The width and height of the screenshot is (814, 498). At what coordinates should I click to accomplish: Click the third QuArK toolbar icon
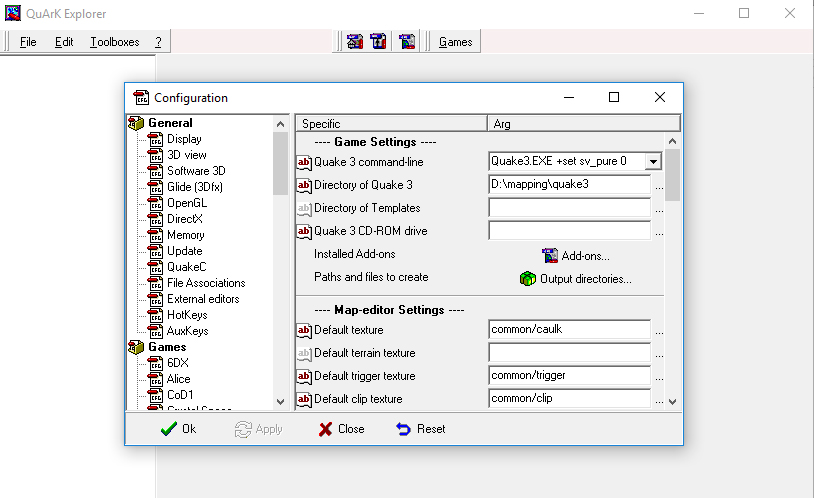[x=407, y=42]
